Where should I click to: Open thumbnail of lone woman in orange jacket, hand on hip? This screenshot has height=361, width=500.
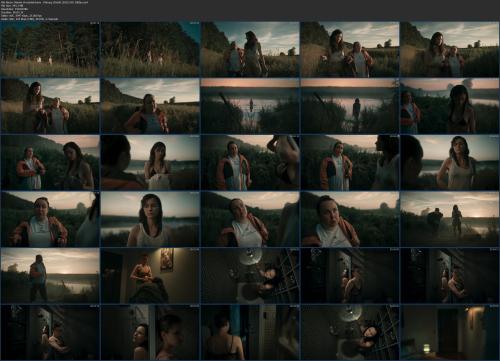150,106
